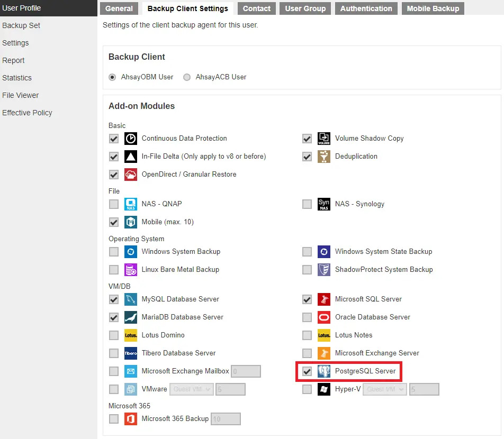Click the MySQL Database Server icon
Viewport: 504px width, 439px height.
pos(131,299)
